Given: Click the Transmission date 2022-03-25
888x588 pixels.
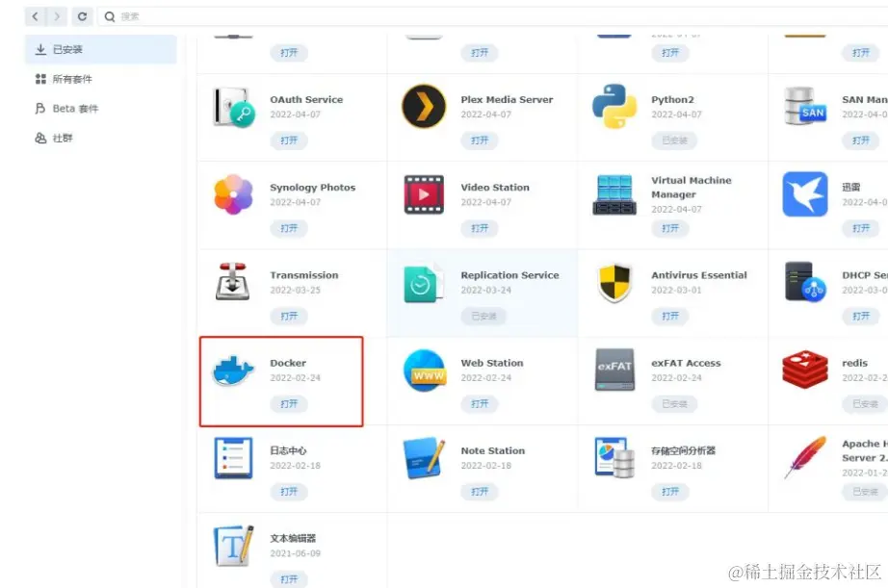Looking at the screenshot, I should click(295, 290).
